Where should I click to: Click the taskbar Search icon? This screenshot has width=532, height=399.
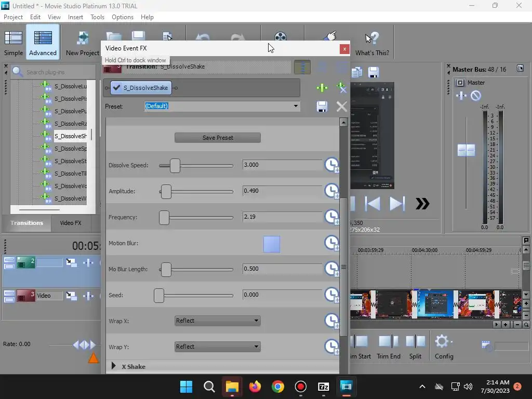(x=209, y=387)
